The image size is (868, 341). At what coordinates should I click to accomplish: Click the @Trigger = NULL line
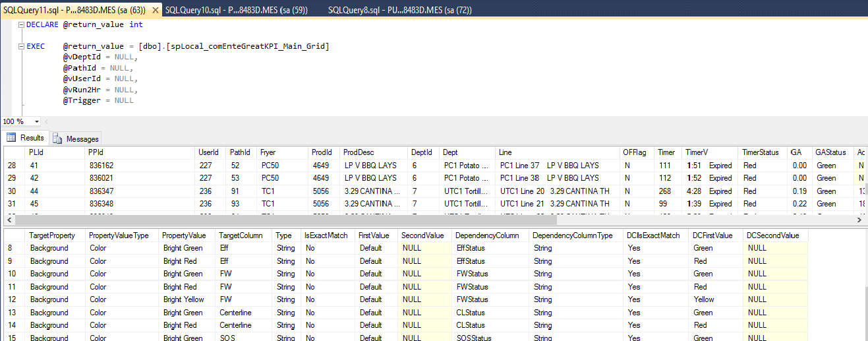[98, 100]
